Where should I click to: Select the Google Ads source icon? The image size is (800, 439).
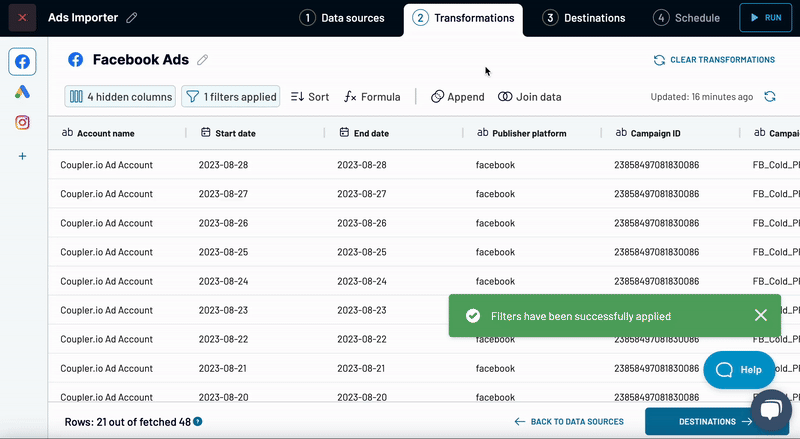click(22, 92)
